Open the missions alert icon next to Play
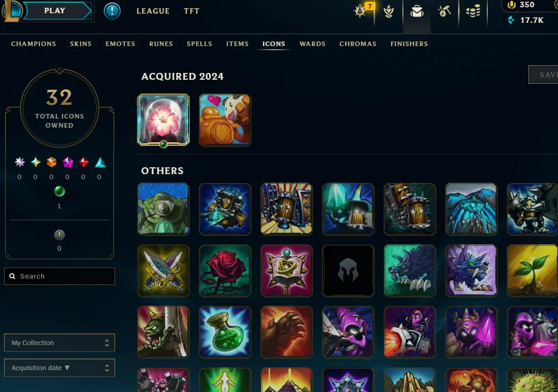 pyautogui.click(x=112, y=11)
